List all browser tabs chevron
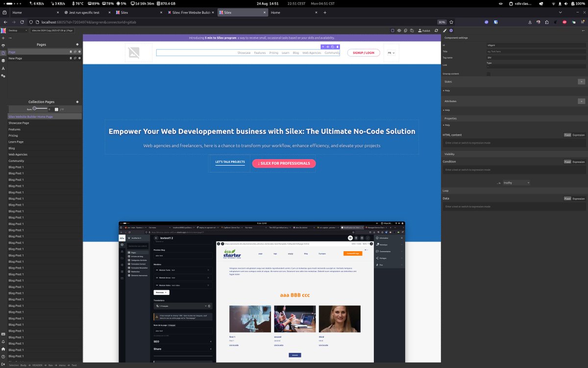 (561, 12)
